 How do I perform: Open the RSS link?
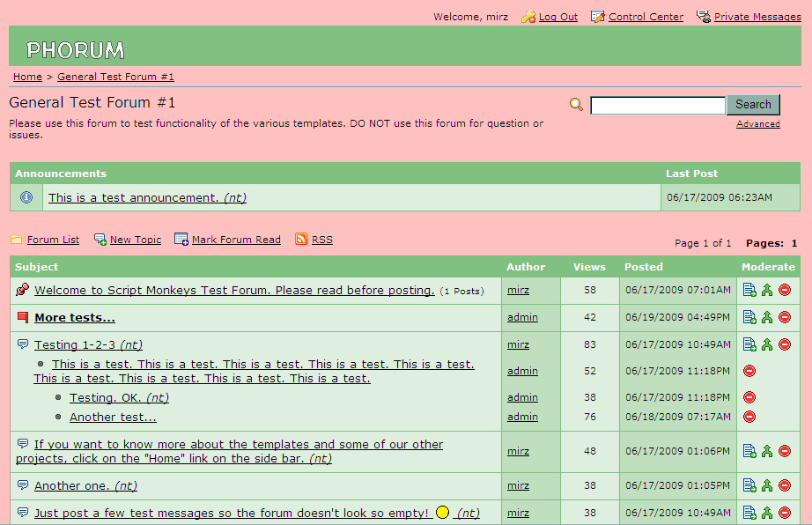321,240
